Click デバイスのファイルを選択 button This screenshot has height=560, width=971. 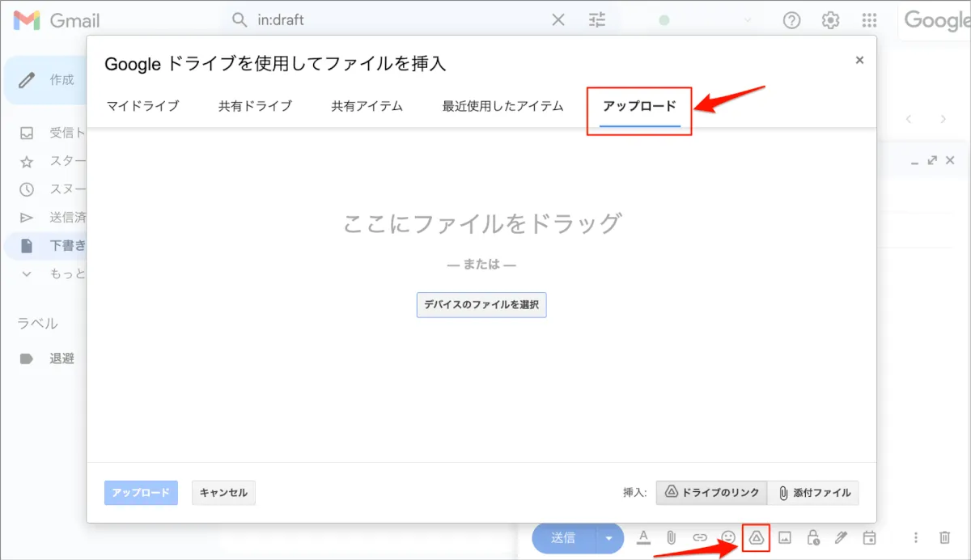[481, 305]
